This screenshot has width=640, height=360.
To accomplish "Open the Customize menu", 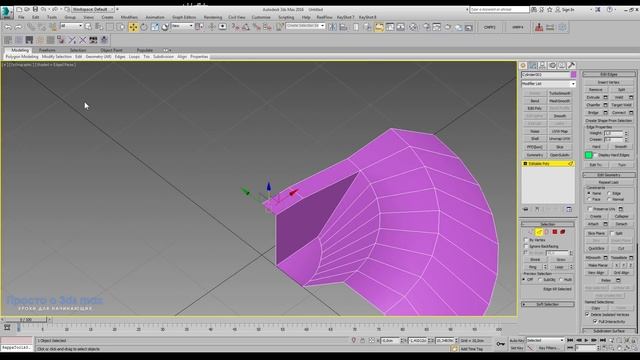I will (x=261, y=18).
